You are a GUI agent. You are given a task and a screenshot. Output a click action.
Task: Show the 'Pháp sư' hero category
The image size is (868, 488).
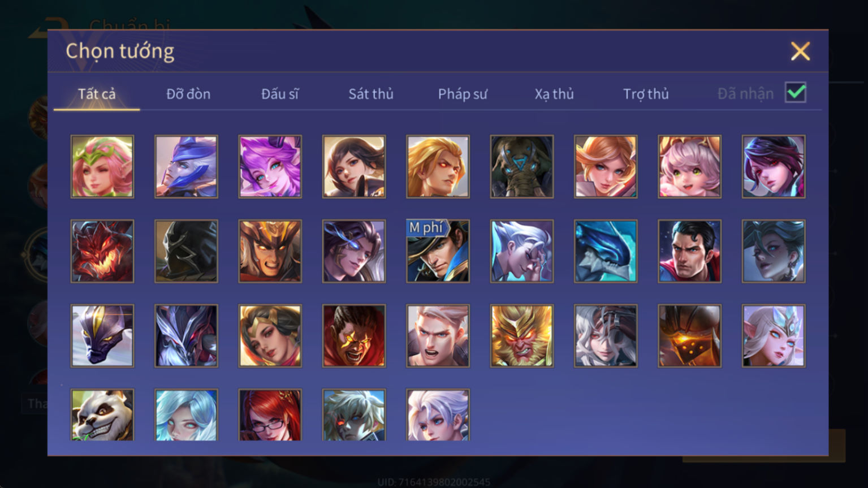(463, 94)
